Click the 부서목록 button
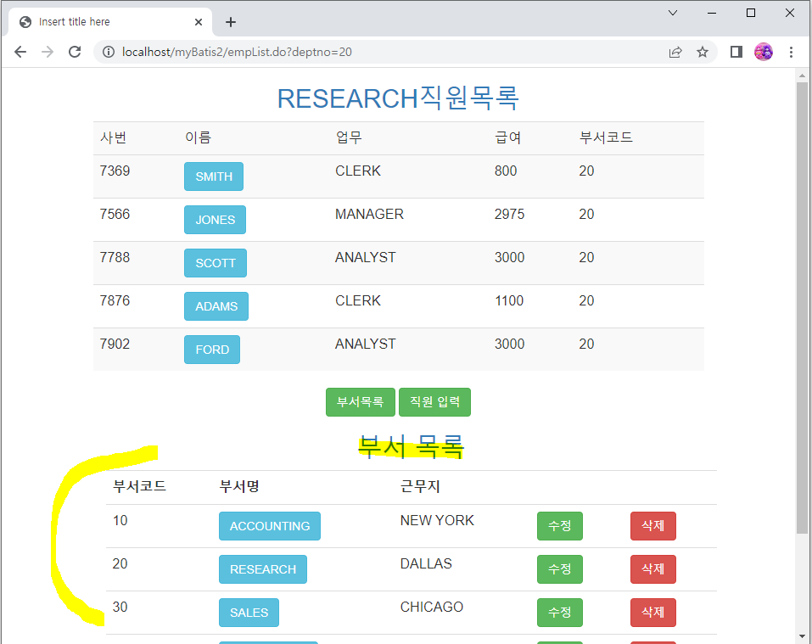The width and height of the screenshot is (812, 644). point(361,402)
